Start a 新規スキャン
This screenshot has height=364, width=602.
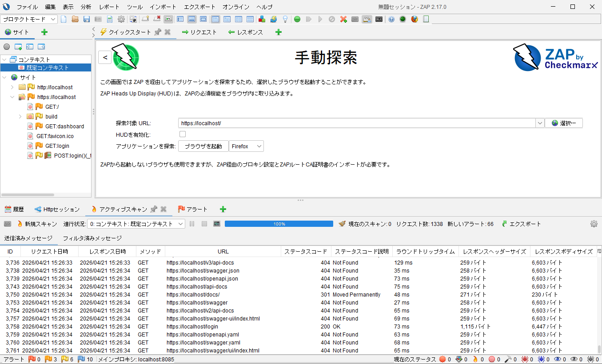coord(37,224)
